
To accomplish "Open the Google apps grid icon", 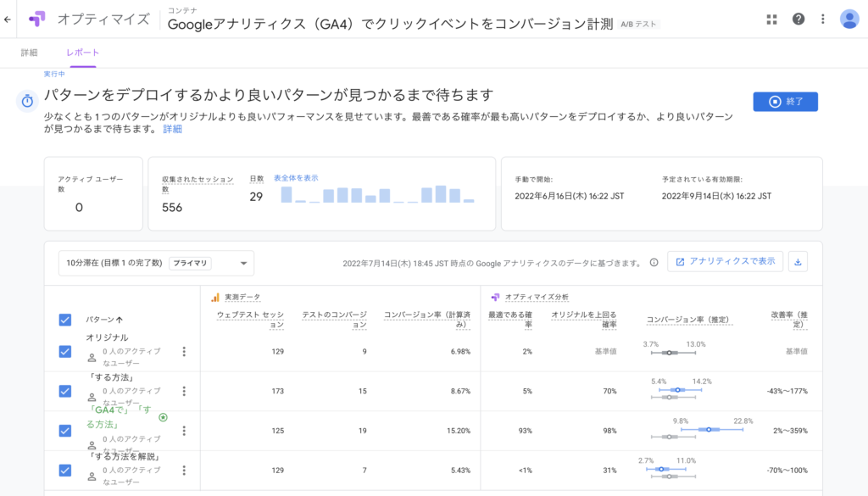I will click(771, 20).
